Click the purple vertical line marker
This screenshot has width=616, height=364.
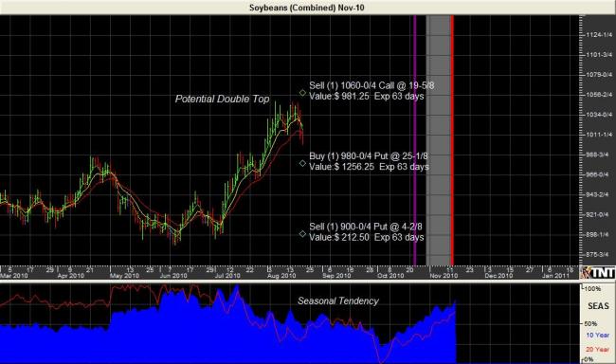coord(414,140)
